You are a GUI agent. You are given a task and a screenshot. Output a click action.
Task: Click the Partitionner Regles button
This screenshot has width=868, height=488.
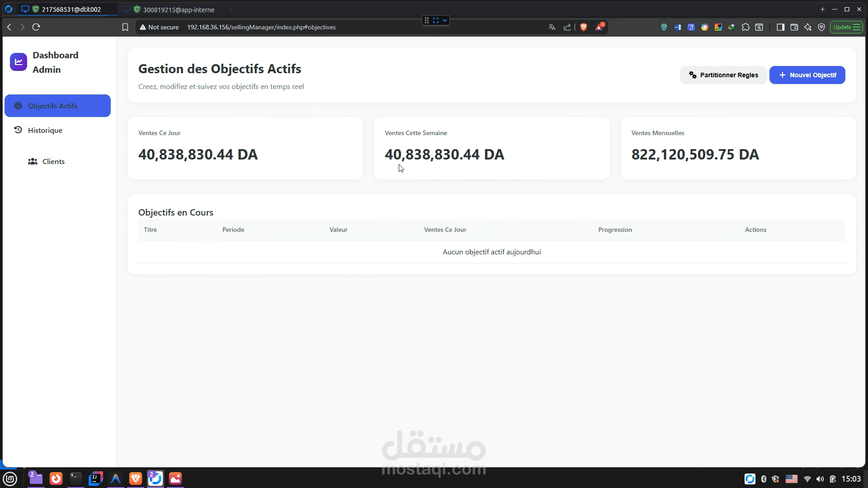pyautogui.click(x=723, y=75)
